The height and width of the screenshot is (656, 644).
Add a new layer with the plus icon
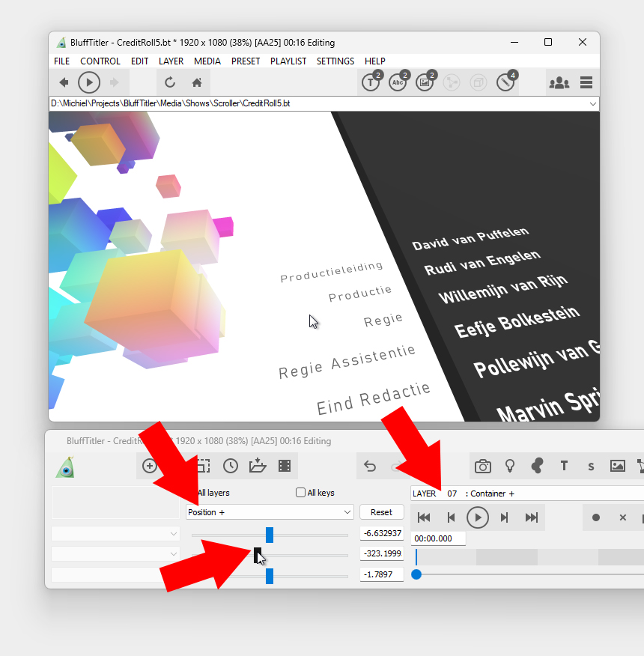[x=149, y=466]
